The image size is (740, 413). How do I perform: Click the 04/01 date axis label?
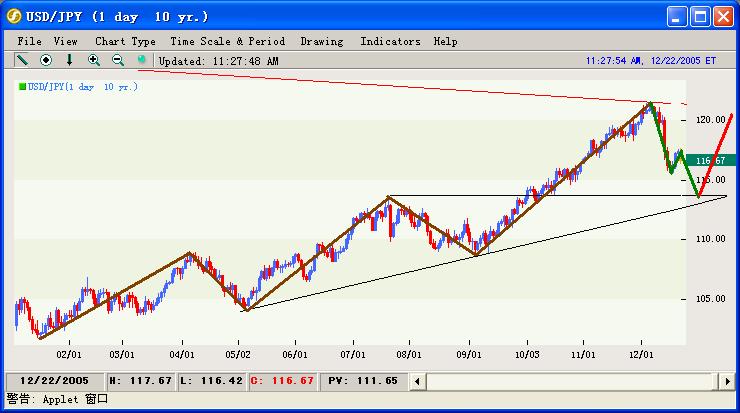[x=182, y=354]
